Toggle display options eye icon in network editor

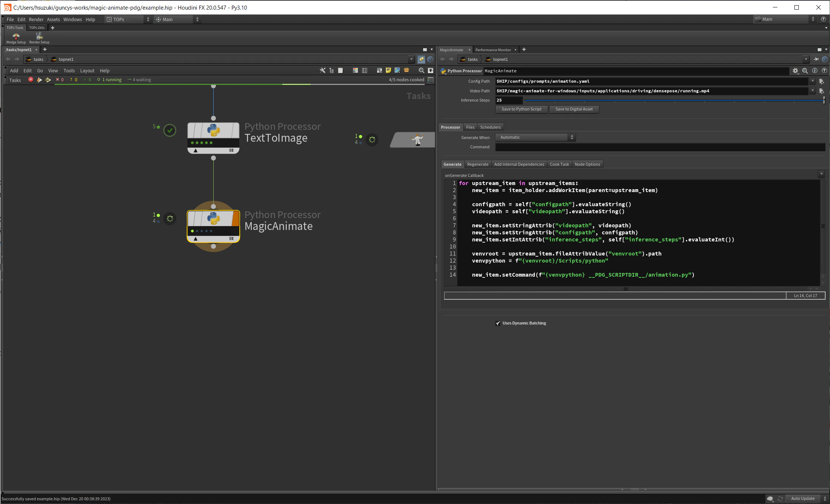tap(431, 70)
